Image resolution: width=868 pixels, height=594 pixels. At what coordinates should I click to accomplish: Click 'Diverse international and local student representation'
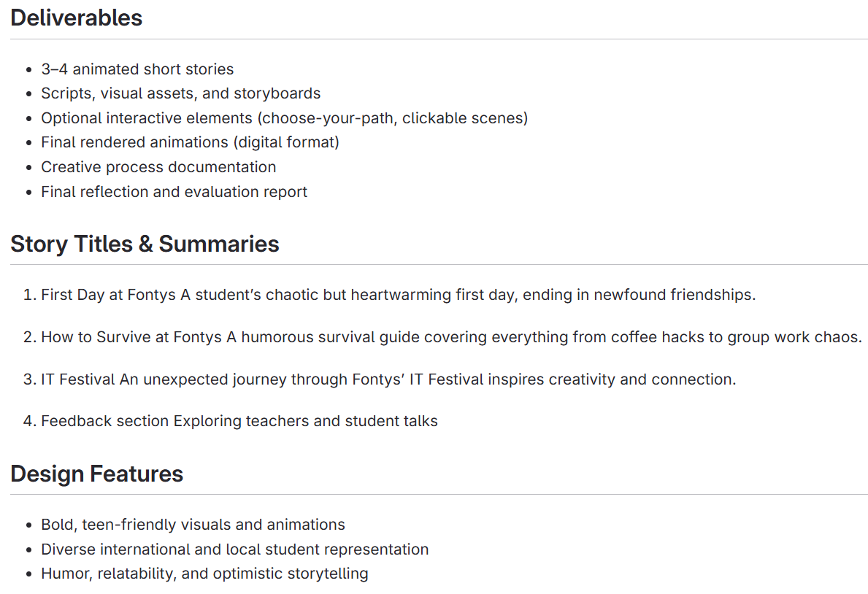[234, 549]
